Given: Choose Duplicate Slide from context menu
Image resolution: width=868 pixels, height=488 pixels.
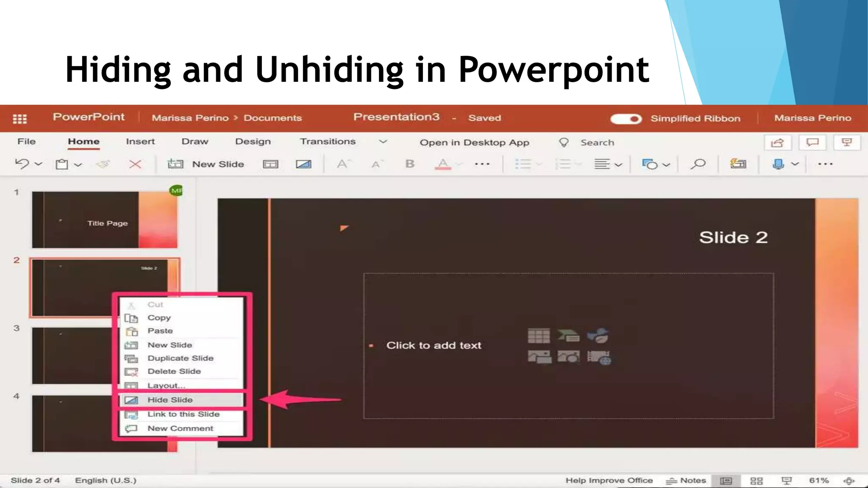Looking at the screenshot, I should 182,358.
